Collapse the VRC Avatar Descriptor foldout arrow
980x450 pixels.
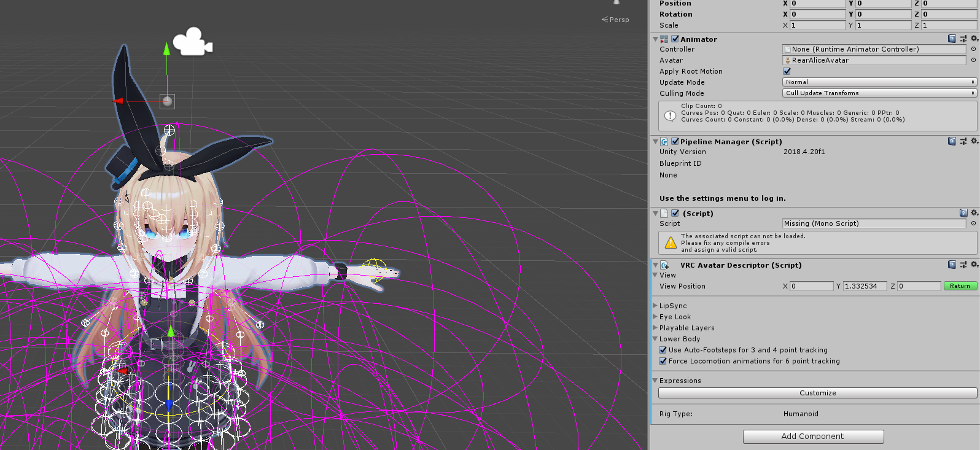[655, 265]
